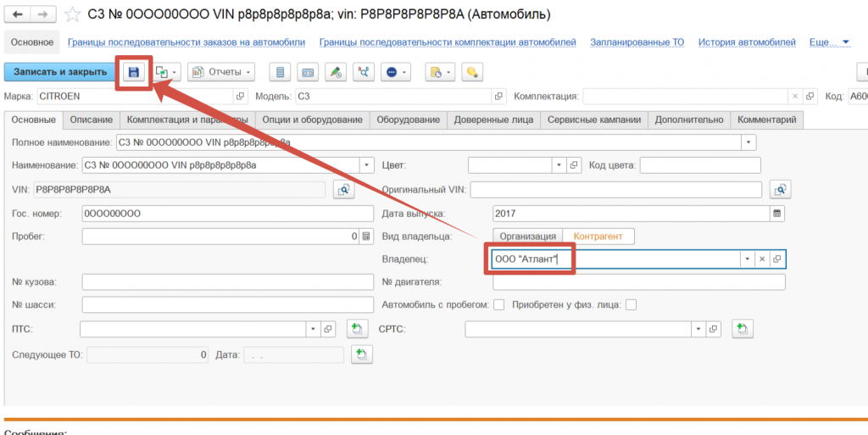This screenshot has height=435, width=868.
Task: Click the save floppy disk icon
Action: 134,72
